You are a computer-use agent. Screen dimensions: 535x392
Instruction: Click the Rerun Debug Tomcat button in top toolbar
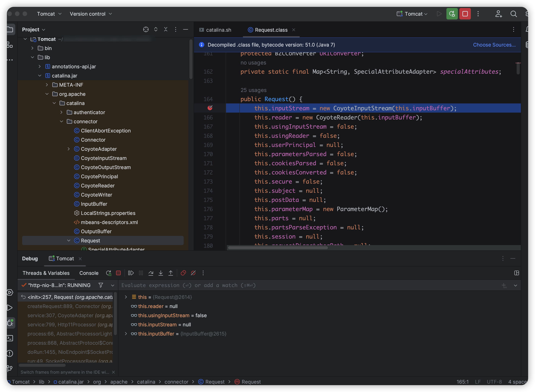452,14
